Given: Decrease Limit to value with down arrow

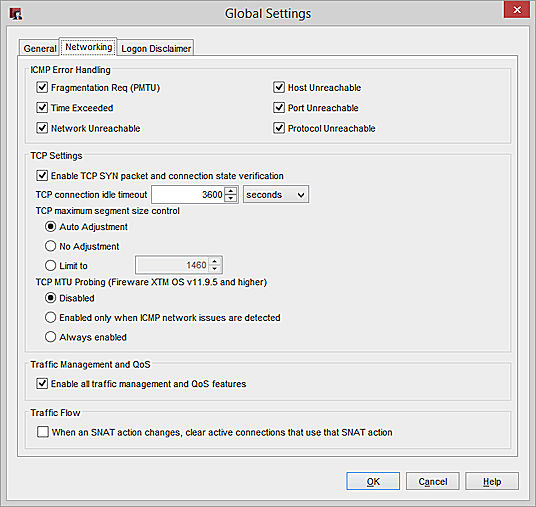Looking at the screenshot, I should click(x=215, y=269).
